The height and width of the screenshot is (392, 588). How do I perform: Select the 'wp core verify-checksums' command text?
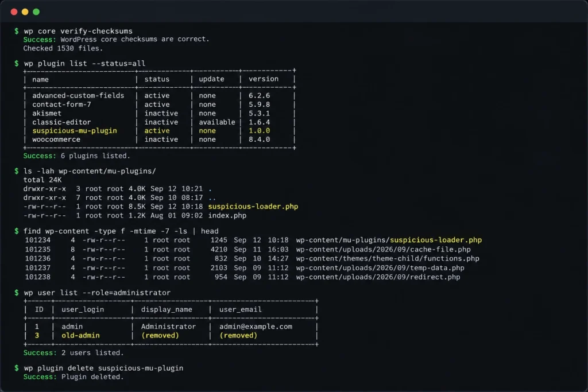tap(78, 31)
